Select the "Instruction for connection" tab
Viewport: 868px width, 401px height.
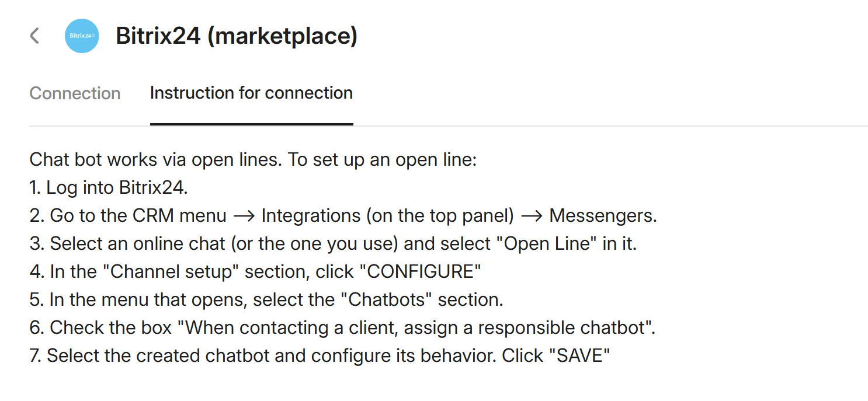251,93
